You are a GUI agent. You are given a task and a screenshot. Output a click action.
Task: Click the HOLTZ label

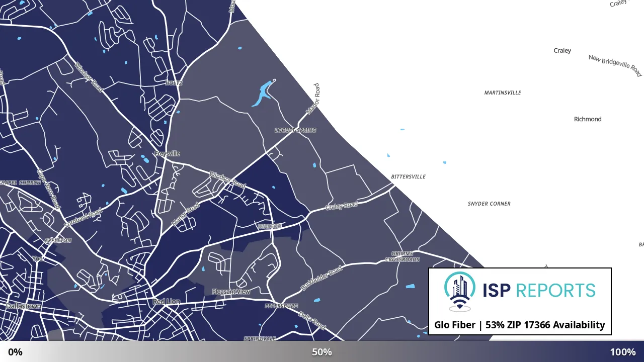point(174,83)
